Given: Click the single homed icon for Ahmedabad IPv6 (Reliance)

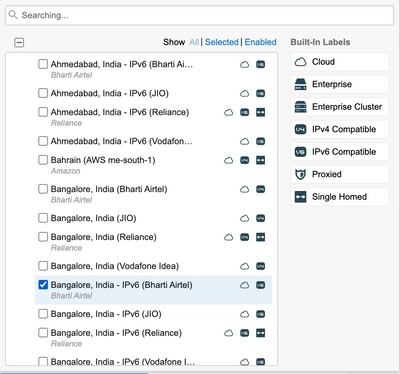Looking at the screenshot, I should pos(260,112).
